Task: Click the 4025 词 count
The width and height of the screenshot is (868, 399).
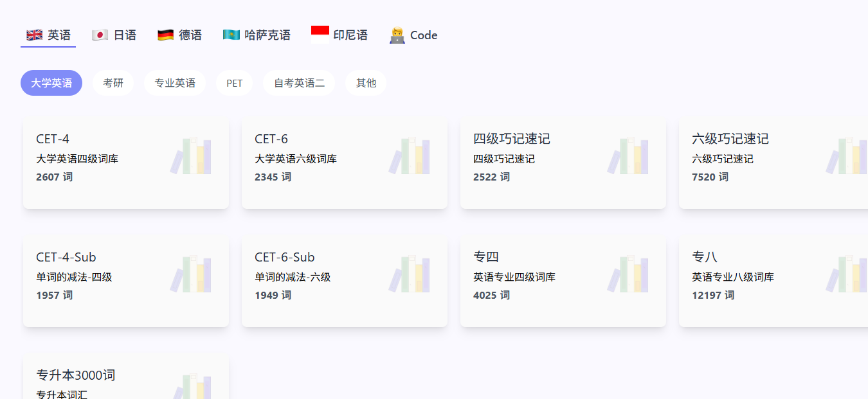Action: click(492, 295)
